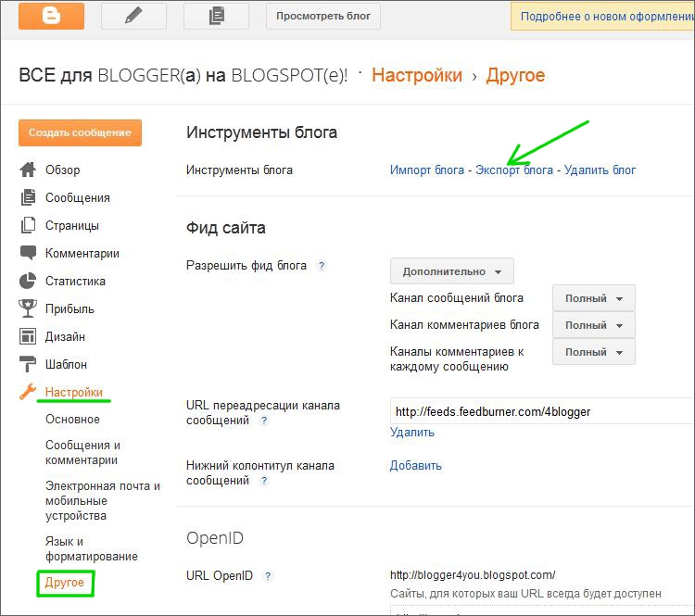Open help for Разрешить фид блога

point(322,266)
